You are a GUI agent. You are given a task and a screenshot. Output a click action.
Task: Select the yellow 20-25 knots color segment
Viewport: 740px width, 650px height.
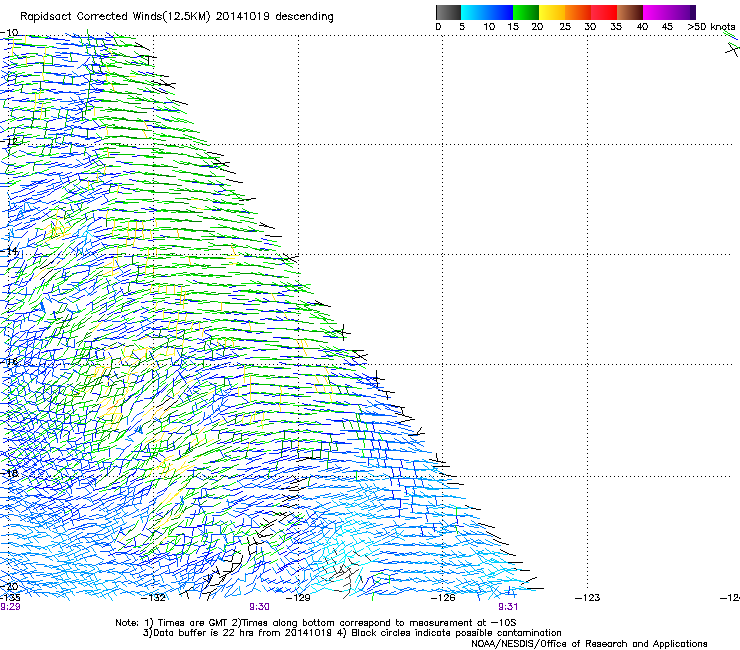(x=552, y=12)
